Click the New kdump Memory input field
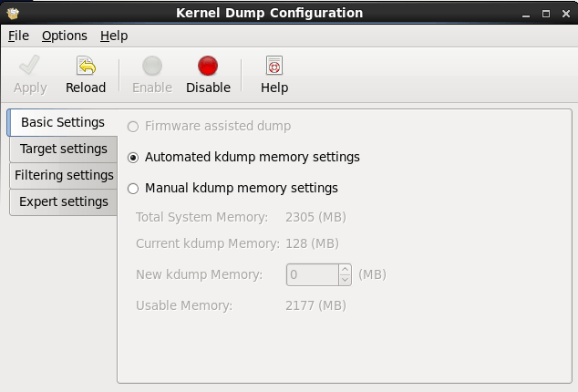Image resolution: width=578 pixels, height=392 pixels. pyautogui.click(x=313, y=274)
